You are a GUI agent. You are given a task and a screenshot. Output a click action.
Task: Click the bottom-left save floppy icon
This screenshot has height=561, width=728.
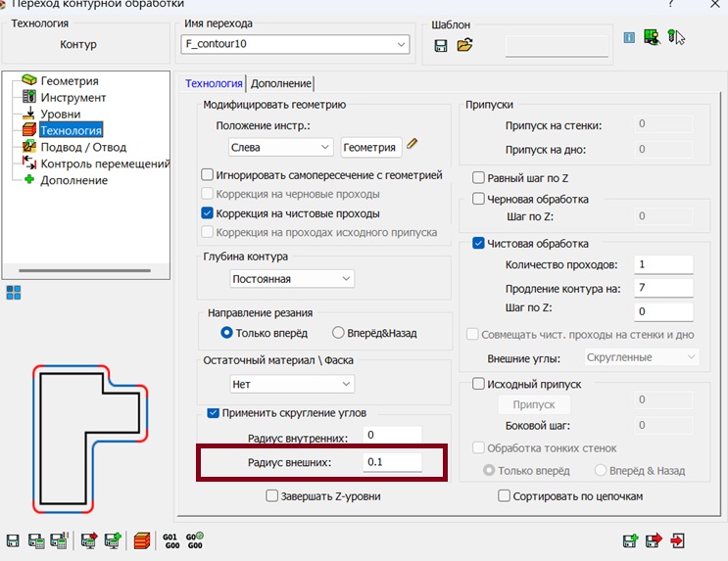pyautogui.click(x=13, y=541)
